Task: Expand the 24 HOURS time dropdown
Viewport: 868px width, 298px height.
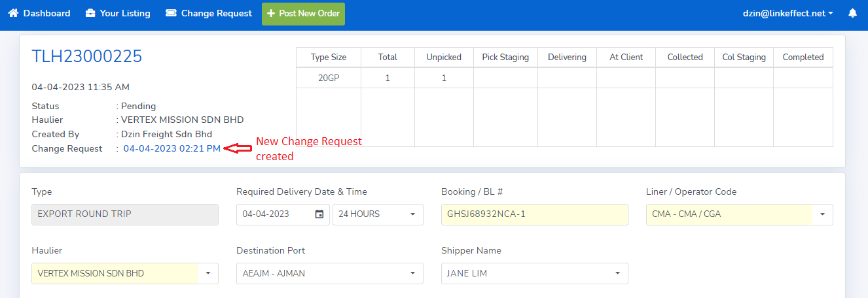Action: (378, 214)
